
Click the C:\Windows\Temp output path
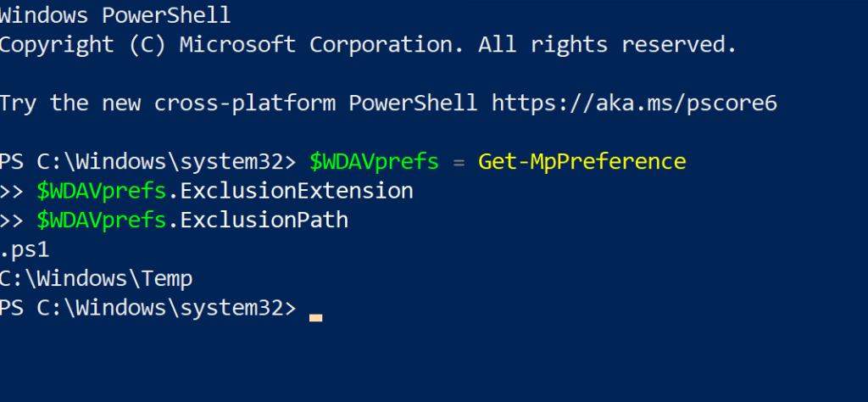(x=96, y=278)
